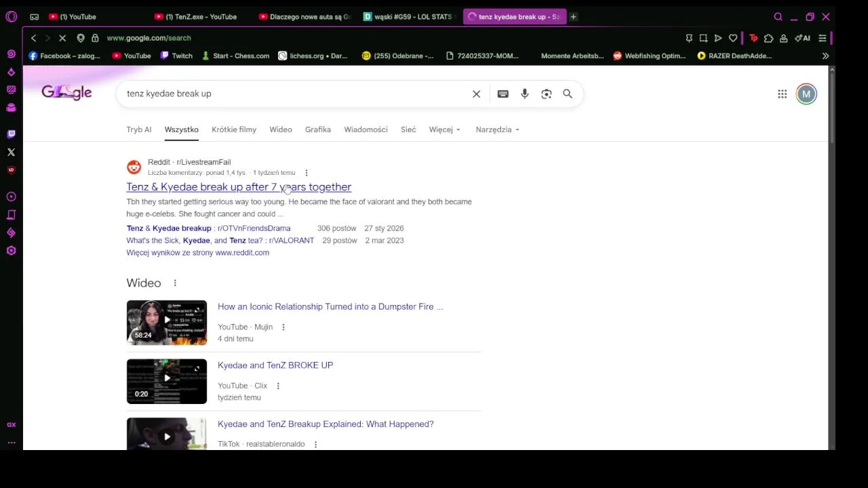Open X (Twitter) panel in the sidebar
Screen dimensions: 868x488
11,152
